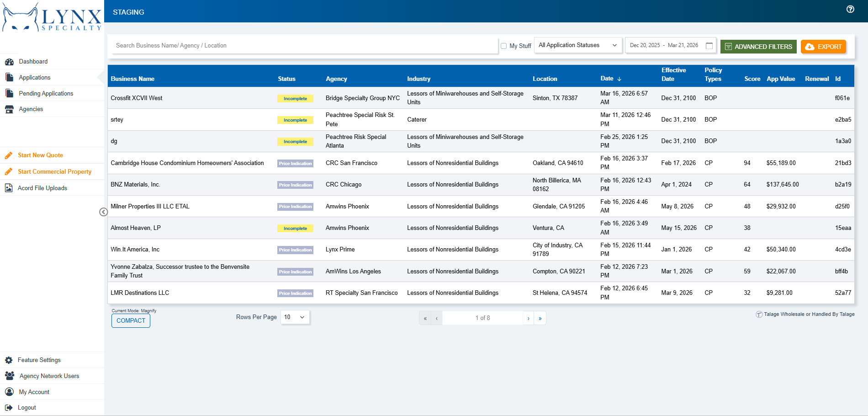Click the Advanced Filters button
This screenshot has width=868, height=416.
[758, 47]
